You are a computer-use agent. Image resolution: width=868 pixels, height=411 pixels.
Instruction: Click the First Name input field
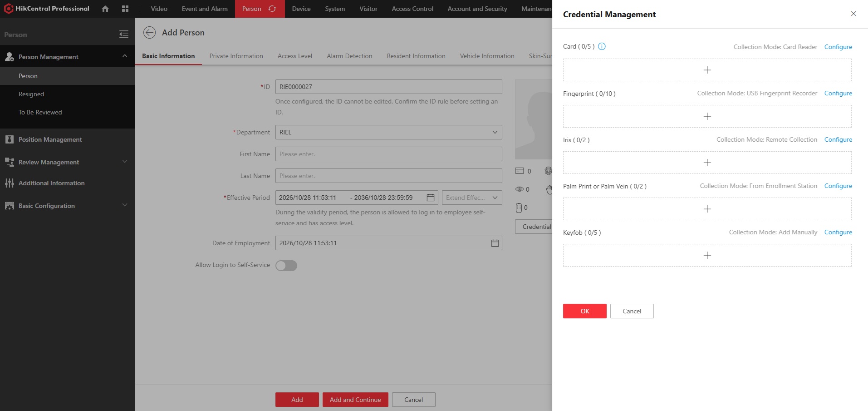[x=389, y=154]
